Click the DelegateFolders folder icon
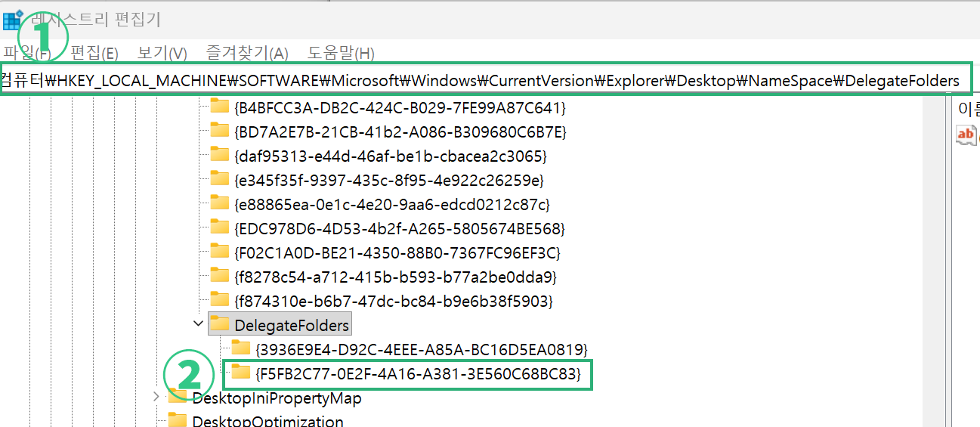 219,325
